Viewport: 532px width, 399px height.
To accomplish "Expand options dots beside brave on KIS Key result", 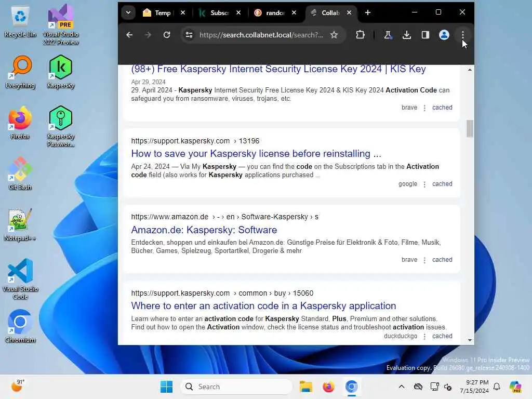I will tap(424, 108).
